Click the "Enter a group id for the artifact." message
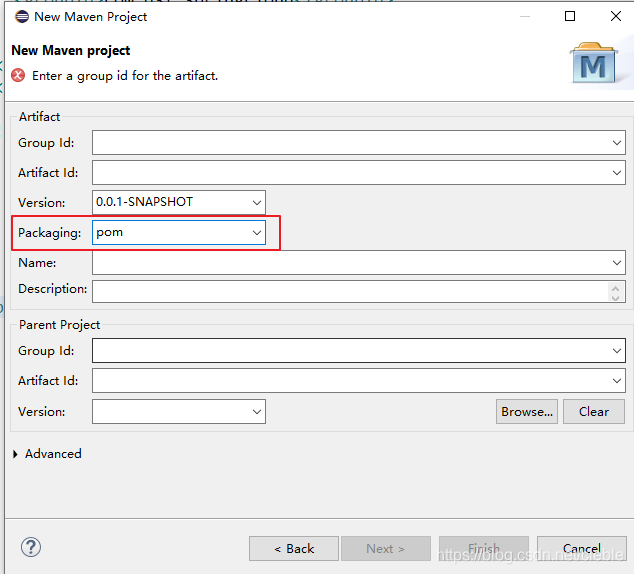Image resolution: width=634 pixels, height=574 pixels. [125, 76]
